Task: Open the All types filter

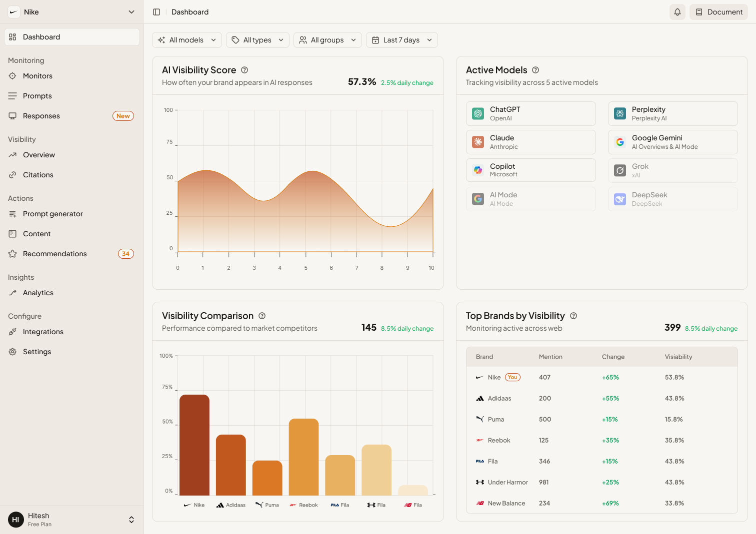Action: pyautogui.click(x=257, y=40)
